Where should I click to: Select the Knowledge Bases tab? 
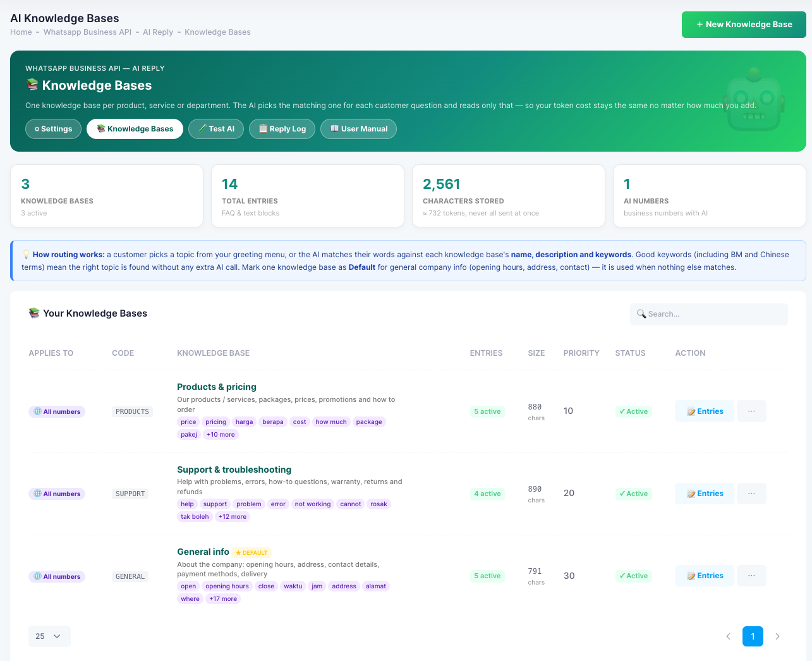[x=135, y=129]
